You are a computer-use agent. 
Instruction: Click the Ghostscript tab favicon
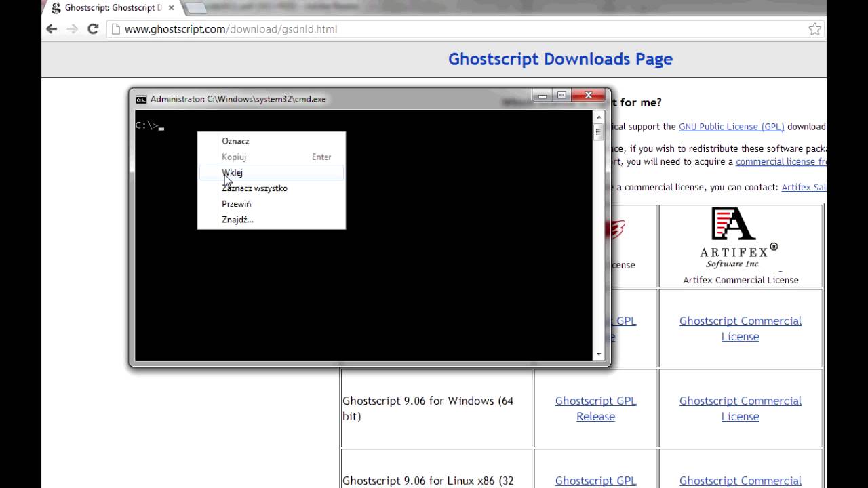point(56,8)
